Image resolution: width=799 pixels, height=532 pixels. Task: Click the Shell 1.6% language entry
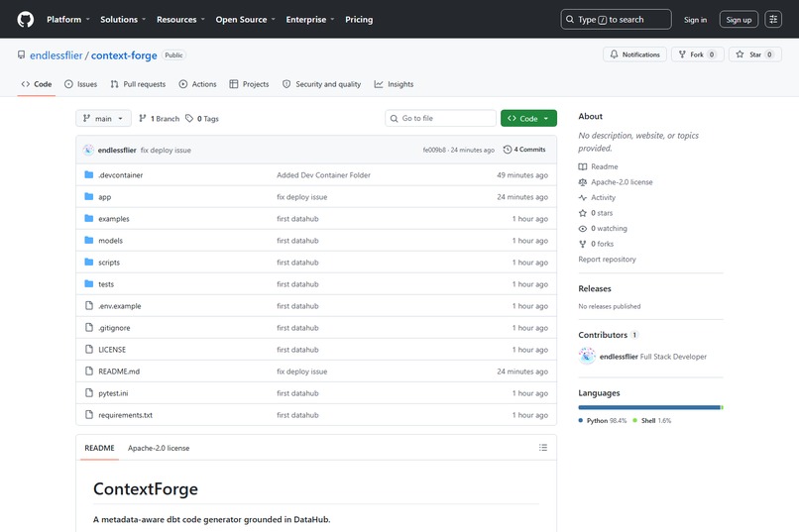click(651, 420)
